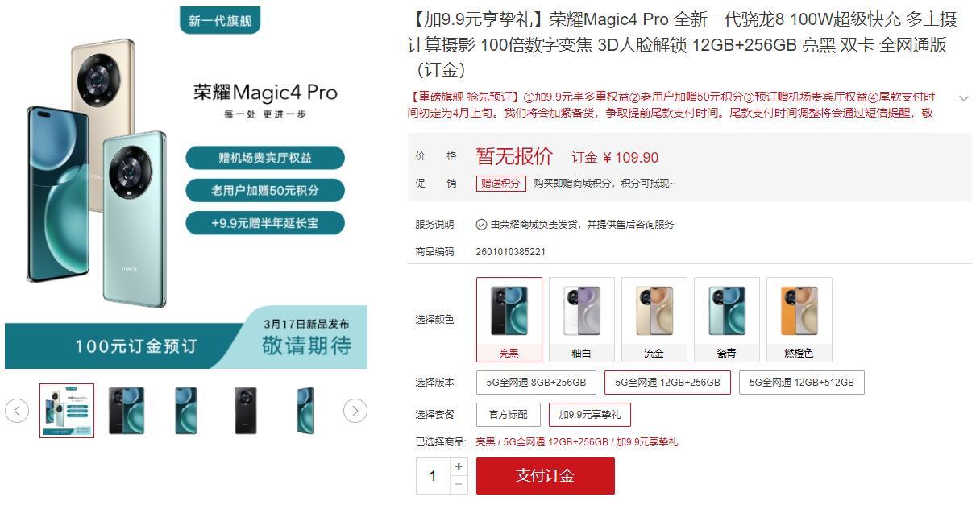This screenshot has width=980, height=509.
Task: Open the black phone back thumbnail
Action: tap(246, 411)
